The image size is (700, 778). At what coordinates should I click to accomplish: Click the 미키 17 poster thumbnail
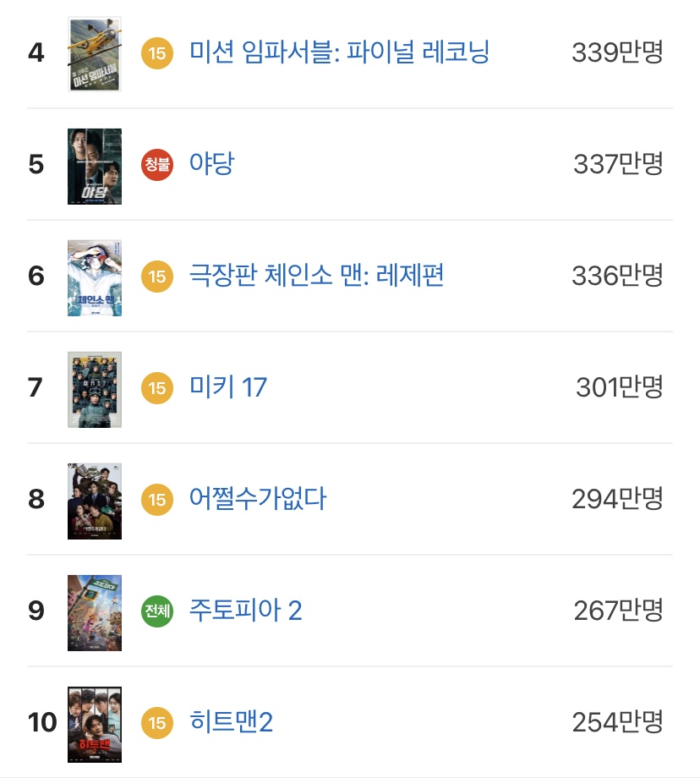pyautogui.click(x=95, y=390)
